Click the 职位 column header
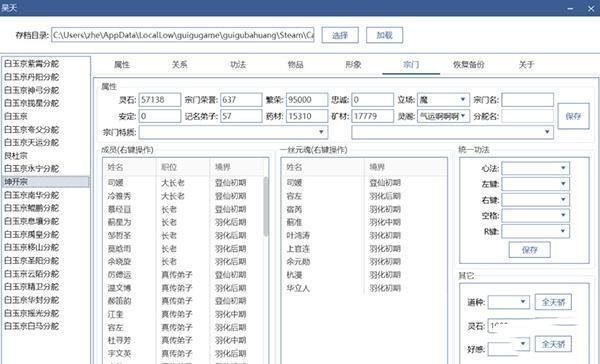The image size is (600, 364). (183, 167)
